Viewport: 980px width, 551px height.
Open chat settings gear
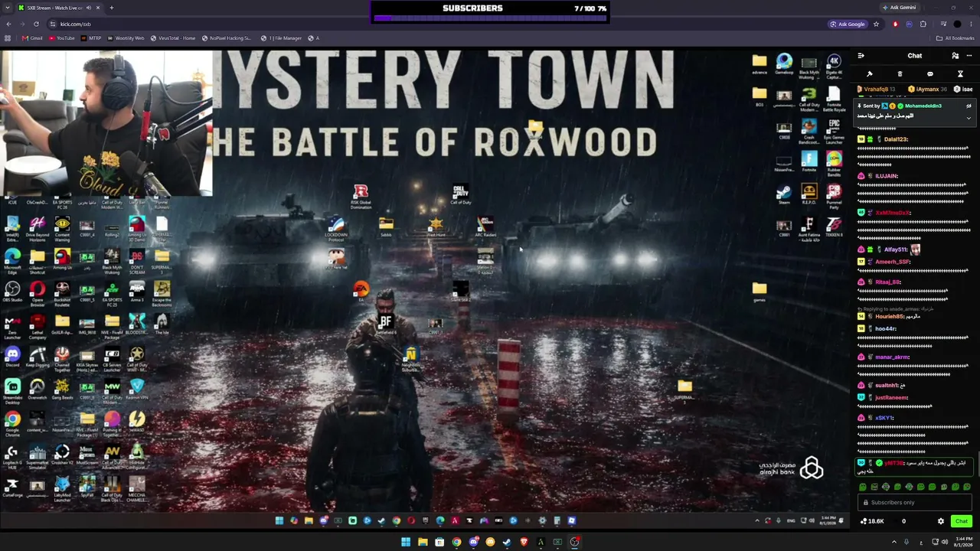941,521
